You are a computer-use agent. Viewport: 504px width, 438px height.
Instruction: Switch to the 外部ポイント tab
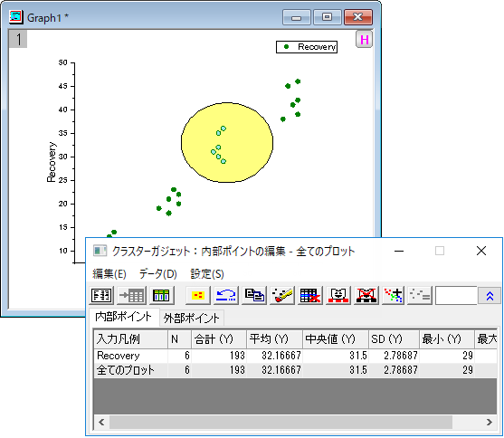[x=192, y=318]
